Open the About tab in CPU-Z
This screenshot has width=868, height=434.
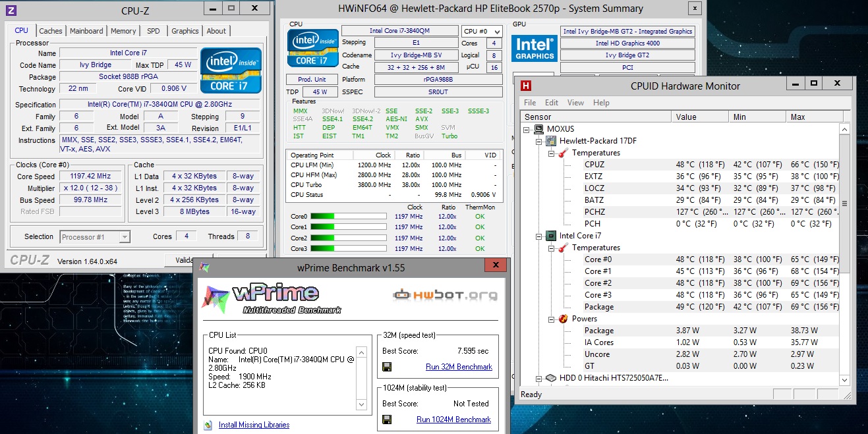(x=216, y=31)
